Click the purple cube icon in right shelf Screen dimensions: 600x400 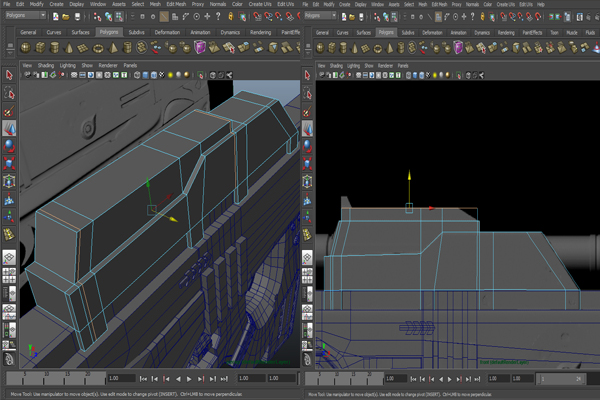458,48
